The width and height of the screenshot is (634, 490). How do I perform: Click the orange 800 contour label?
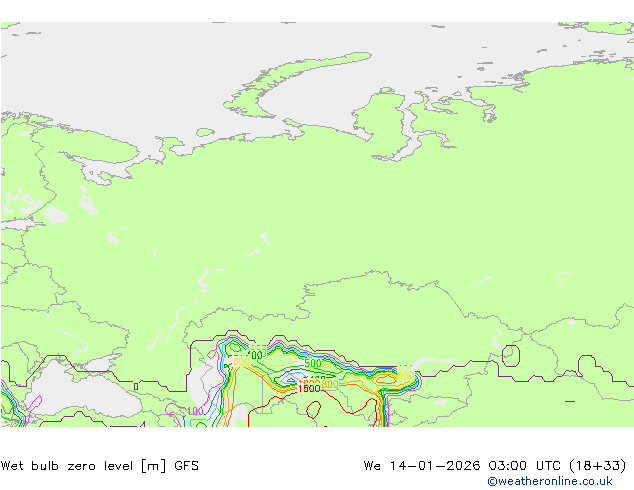click(330, 384)
